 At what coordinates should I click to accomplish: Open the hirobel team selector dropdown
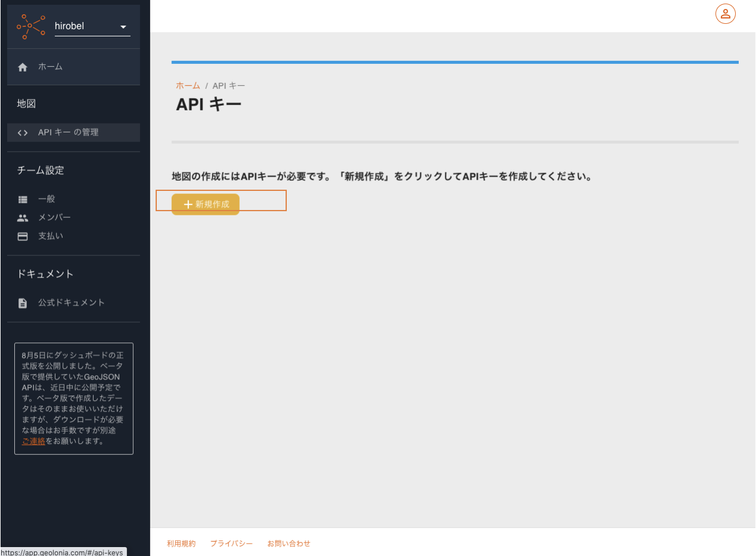coord(92,26)
